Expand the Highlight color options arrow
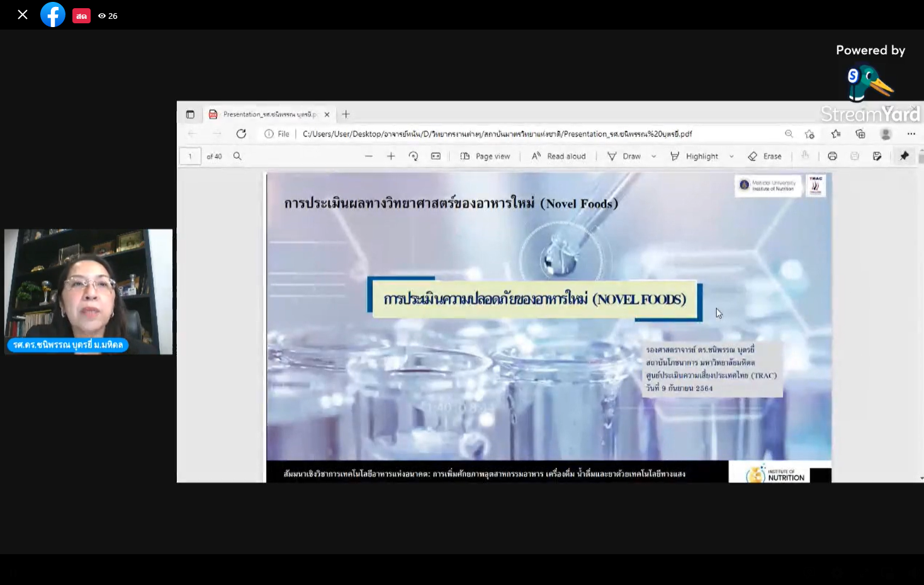924x585 pixels. [731, 156]
